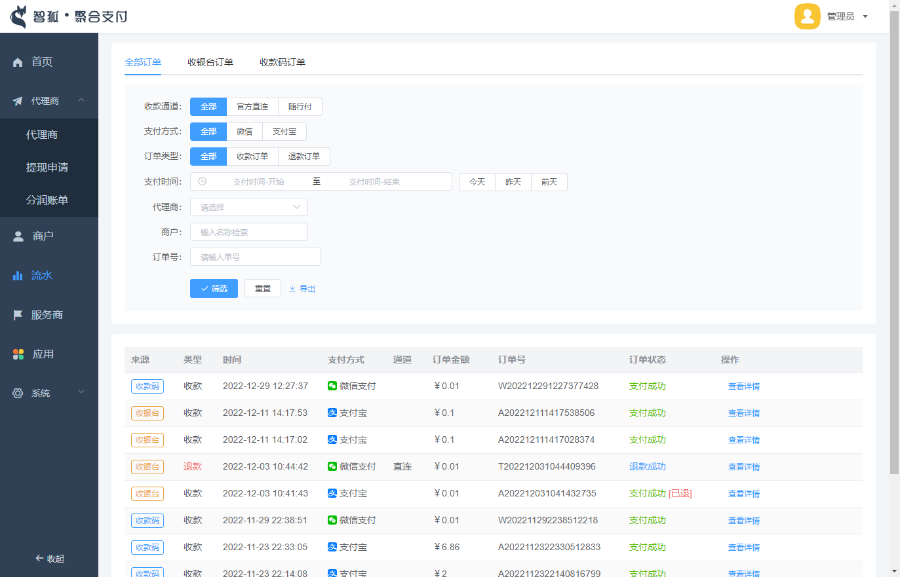
Task: Select 收款订单 order type
Action: tap(253, 156)
